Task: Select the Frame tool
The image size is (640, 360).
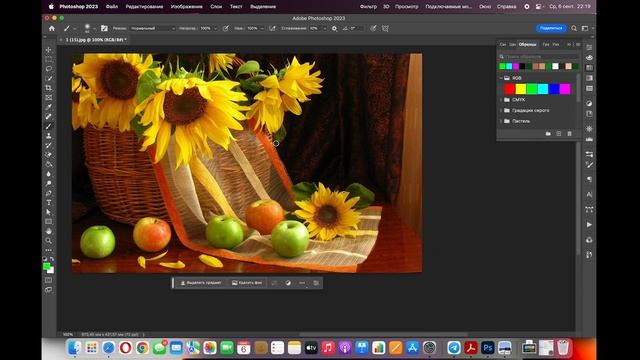Action: click(49, 98)
